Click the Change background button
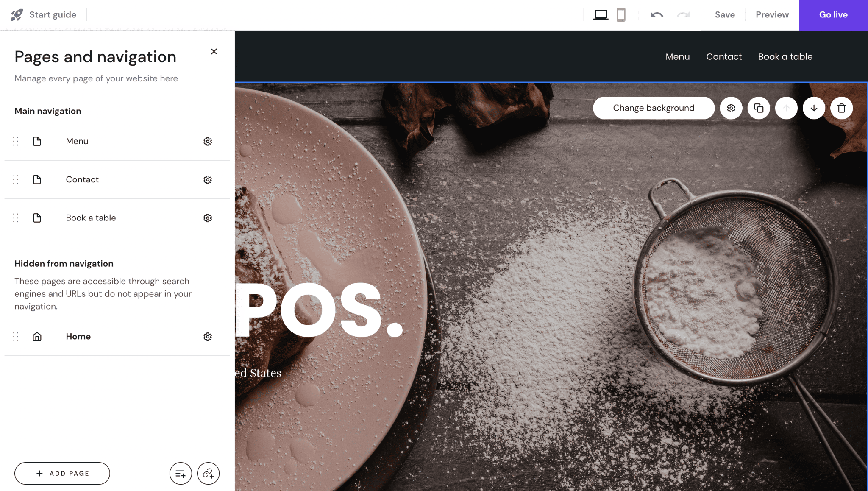The height and width of the screenshot is (491, 868). click(x=654, y=108)
